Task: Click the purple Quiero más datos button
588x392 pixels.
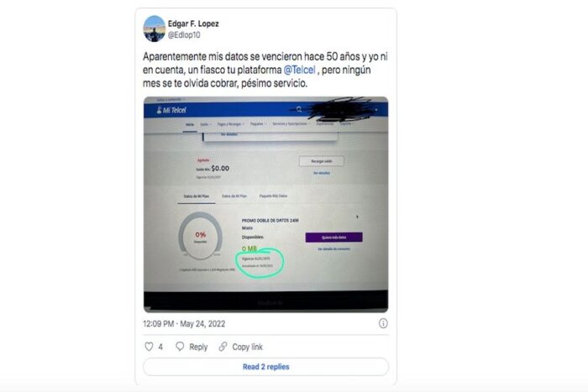Action: (333, 238)
